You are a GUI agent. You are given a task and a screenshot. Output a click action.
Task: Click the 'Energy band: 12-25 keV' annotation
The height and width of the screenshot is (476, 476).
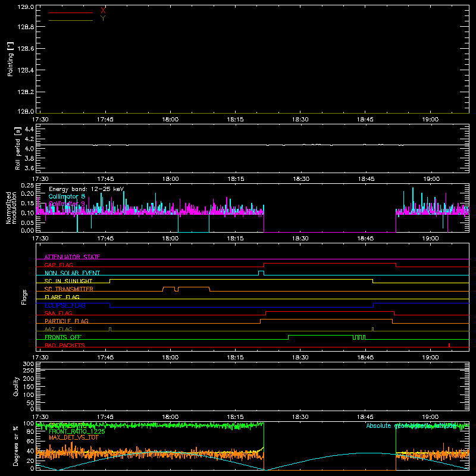coord(86,189)
